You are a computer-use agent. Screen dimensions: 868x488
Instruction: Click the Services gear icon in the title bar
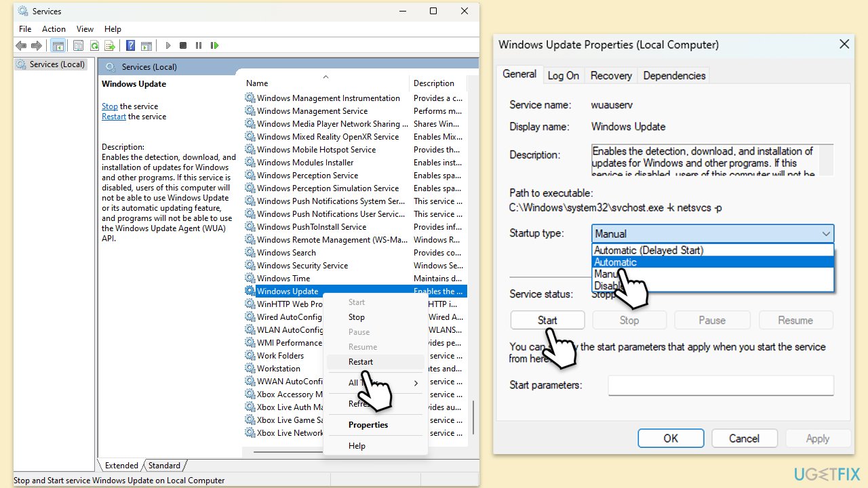point(23,11)
